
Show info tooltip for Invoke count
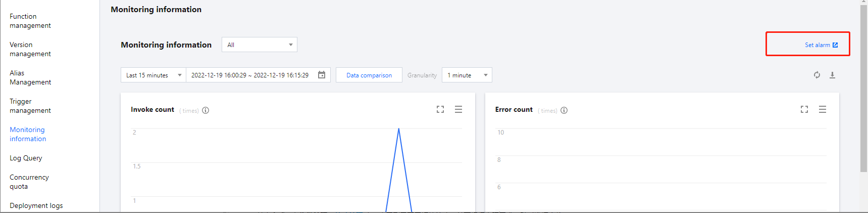(x=206, y=110)
